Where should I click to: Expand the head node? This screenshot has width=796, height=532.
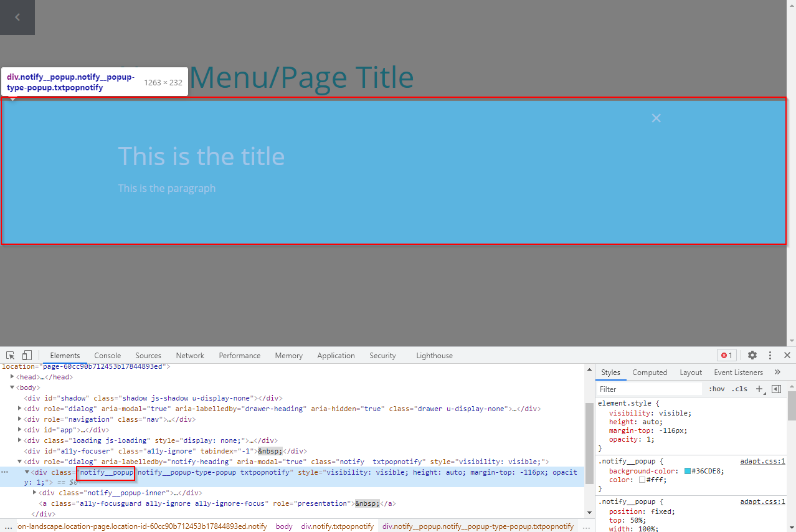pos(12,377)
